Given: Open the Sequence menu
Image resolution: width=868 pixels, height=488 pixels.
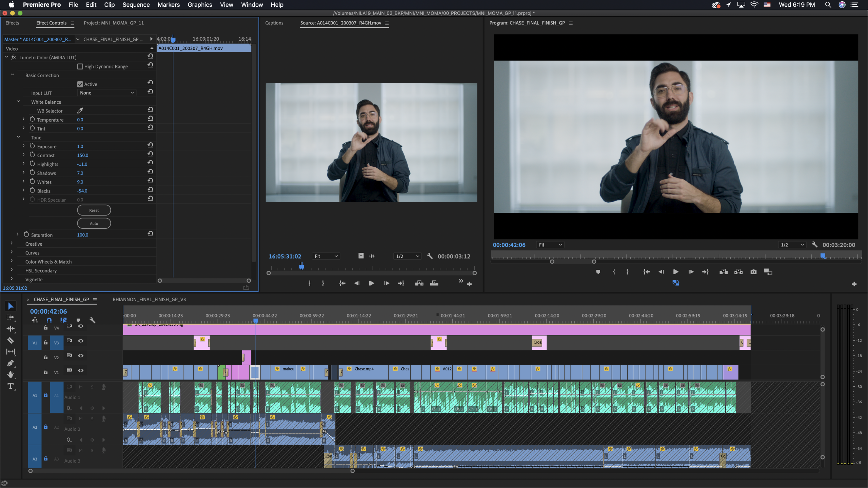Looking at the screenshot, I should [x=136, y=5].
